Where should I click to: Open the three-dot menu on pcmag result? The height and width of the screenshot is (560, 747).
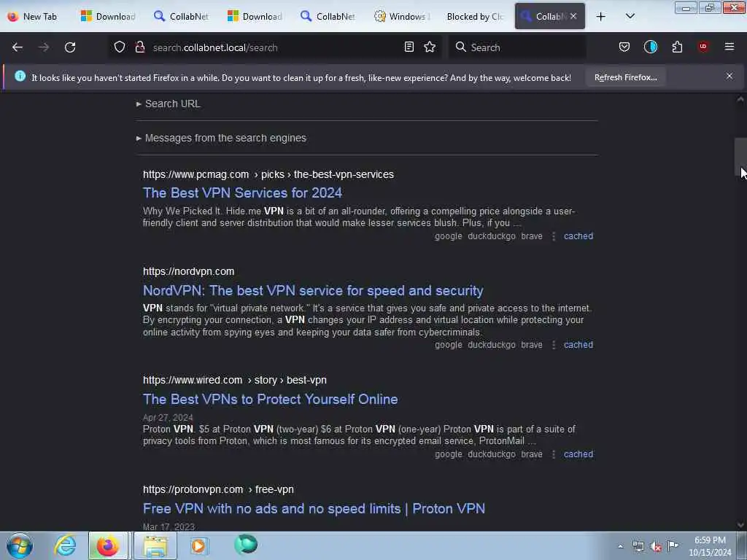coord(554,236)
